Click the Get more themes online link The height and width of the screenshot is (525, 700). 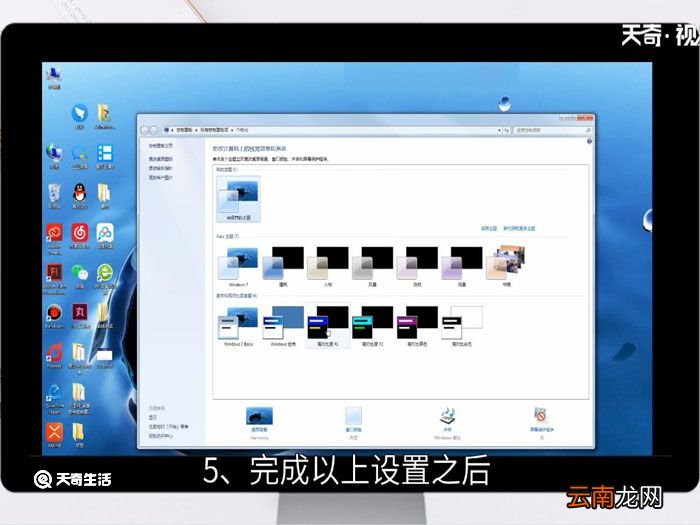point(519,228)
